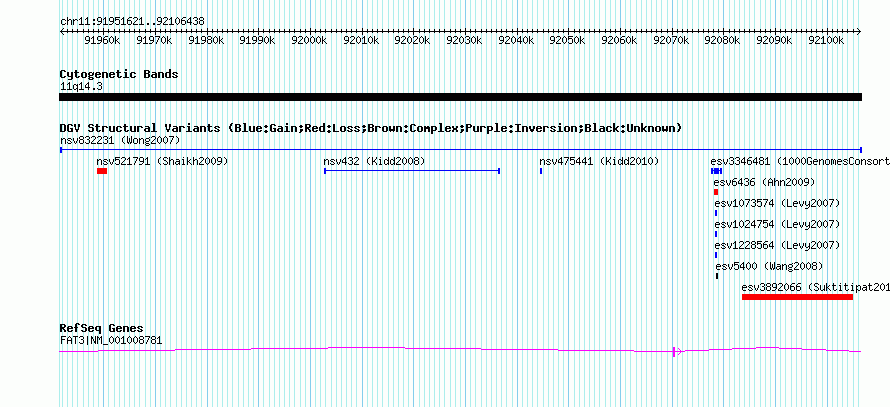Image resolution: width=890 pixels, height=407 pixels.
Task: Click the nsv432 (Kidd2008) label
Action: (x=374, y=161)
